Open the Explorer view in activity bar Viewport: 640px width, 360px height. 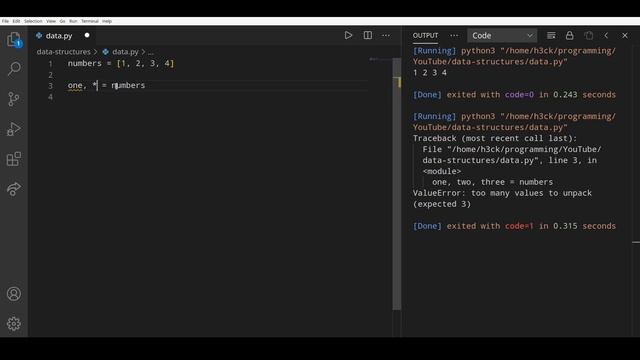point(14,40)
